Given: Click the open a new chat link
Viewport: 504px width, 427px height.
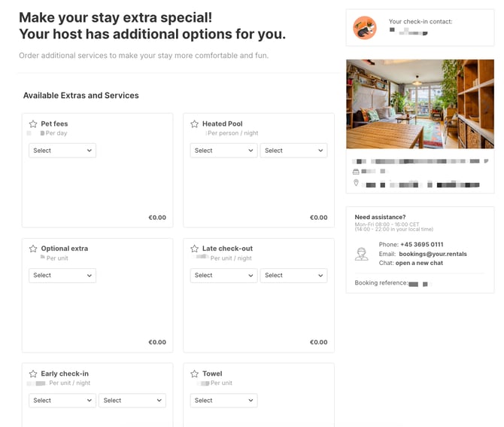Looking at the screenshot, I should pos(419,263).
